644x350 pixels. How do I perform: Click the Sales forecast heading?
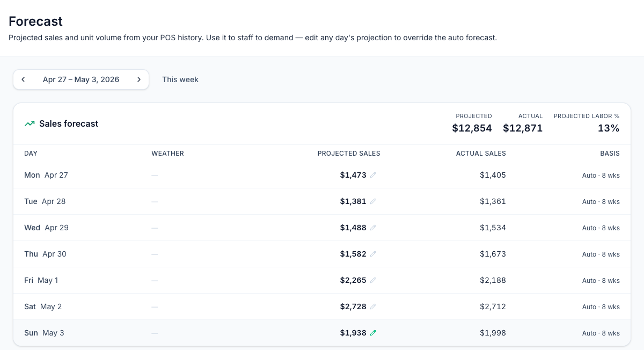[x=69, y=123]
